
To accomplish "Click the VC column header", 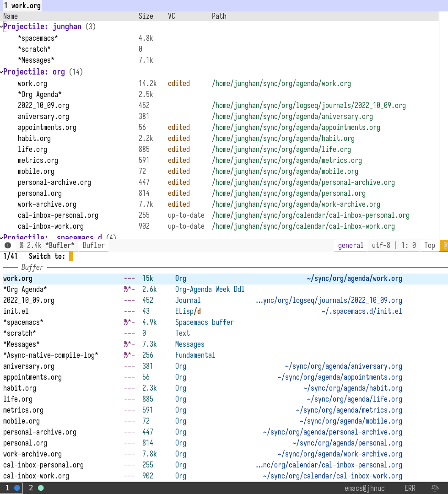I will click(172, 16).
